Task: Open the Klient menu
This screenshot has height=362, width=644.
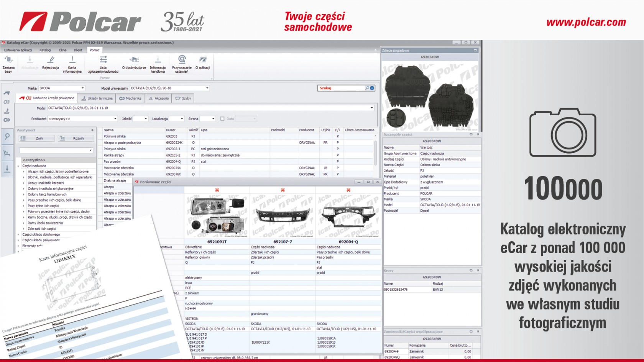Action: click(x=78, y=50)
